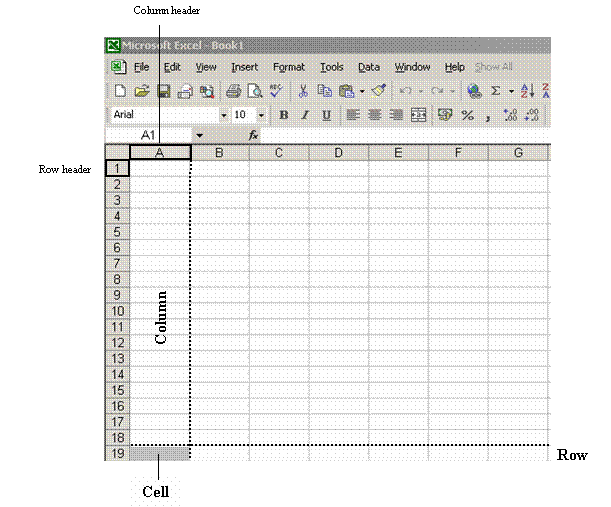Select column header B
Viewport: 611px width, 507px height.
pos(220,152)
